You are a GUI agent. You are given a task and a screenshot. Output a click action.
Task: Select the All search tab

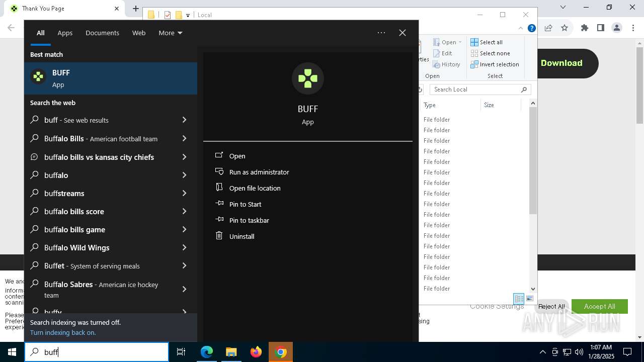click(x=41, y=33)
